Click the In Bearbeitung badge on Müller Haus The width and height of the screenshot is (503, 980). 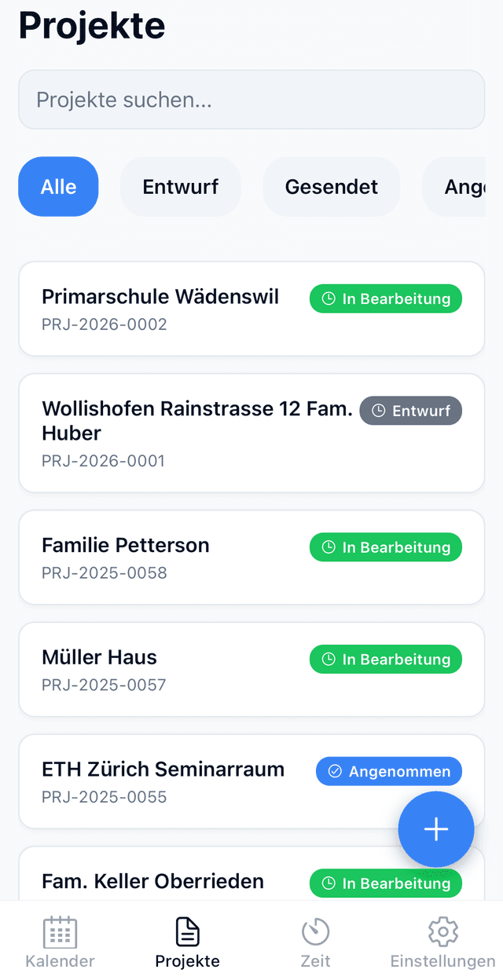coord(385,659)
